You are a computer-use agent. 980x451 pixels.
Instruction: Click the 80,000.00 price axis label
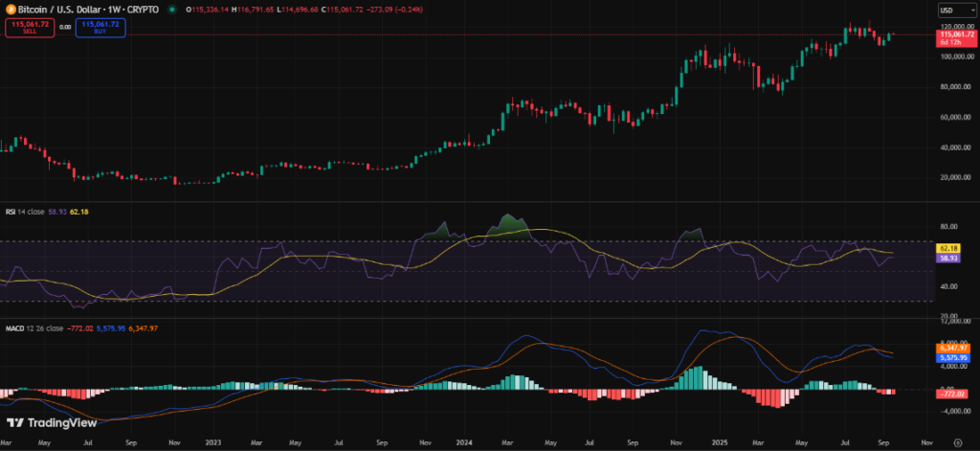pos(956,87)
